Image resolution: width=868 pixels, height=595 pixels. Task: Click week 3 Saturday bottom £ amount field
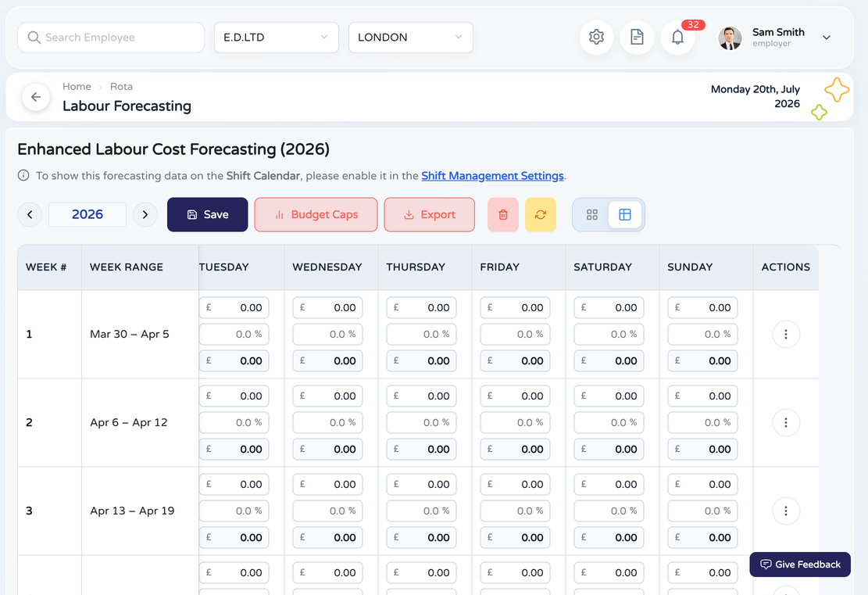(609, 537)
